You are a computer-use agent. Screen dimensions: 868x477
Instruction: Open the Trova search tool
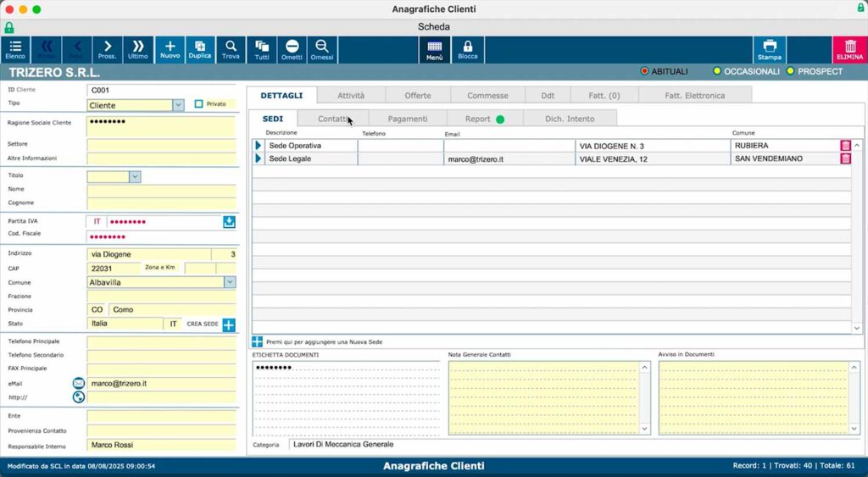coord(231,50)
